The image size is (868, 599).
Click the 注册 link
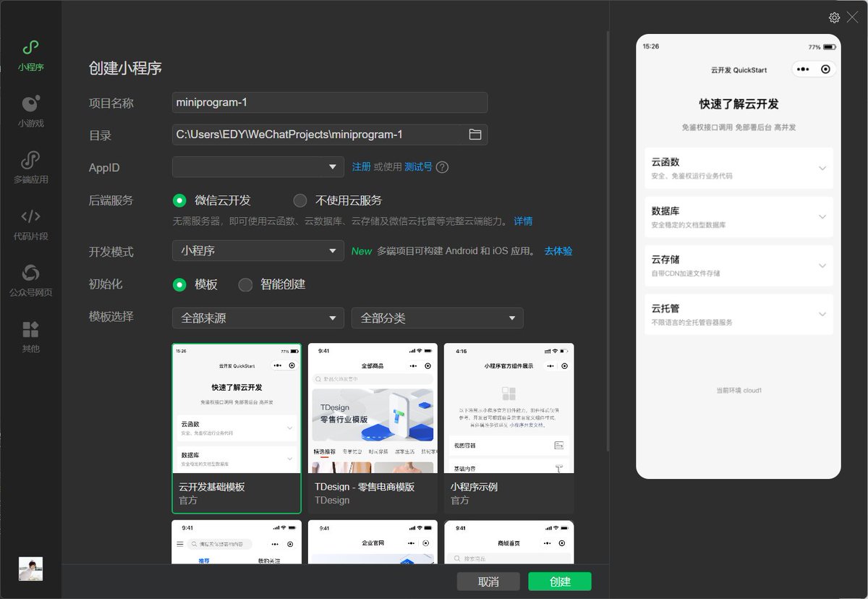(362, 167)
